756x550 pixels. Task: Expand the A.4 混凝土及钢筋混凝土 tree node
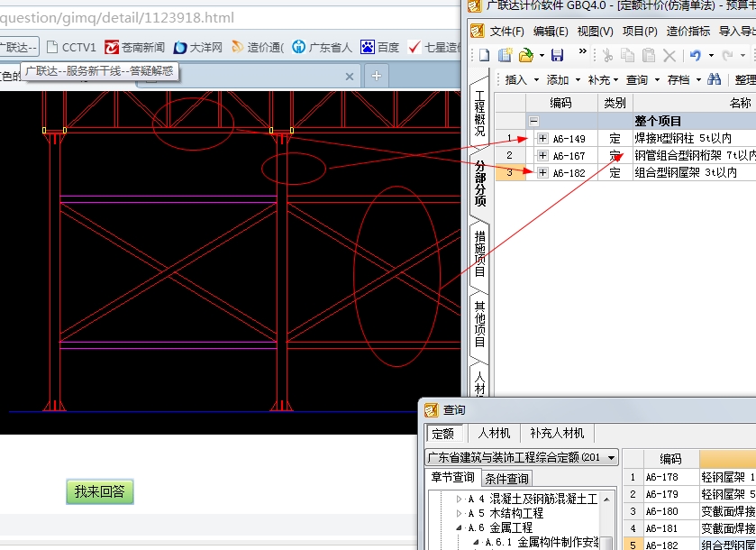[x=459, y=499]
